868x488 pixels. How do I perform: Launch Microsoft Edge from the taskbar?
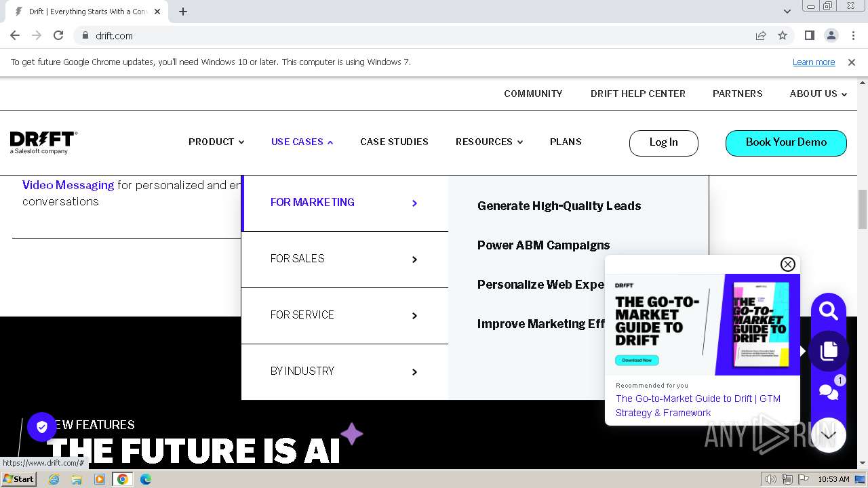146,479
